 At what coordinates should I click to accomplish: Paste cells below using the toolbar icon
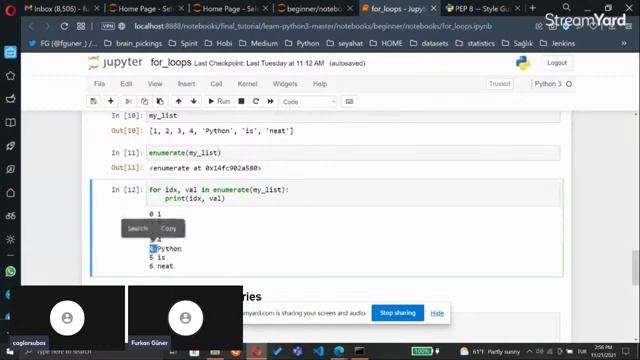[160, 101]
